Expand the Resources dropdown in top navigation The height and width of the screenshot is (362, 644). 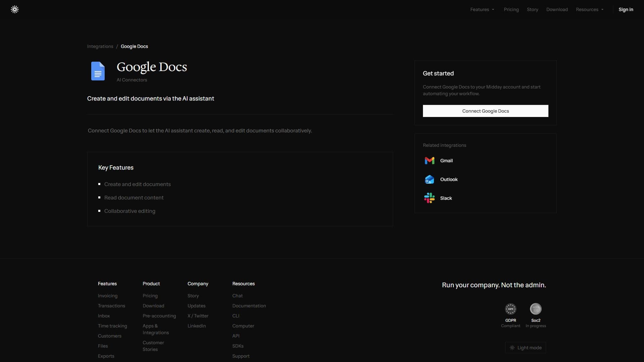click(x=590, y=9)
